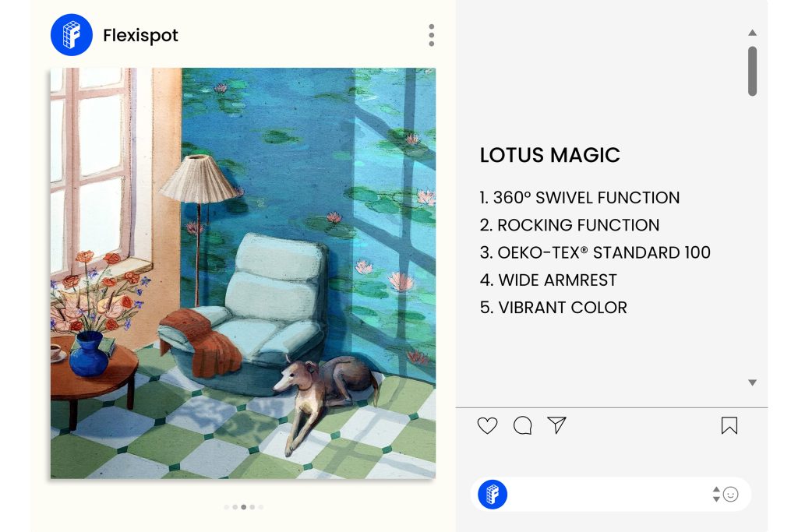Click inside the comment input field
Screen dimensions: 798x532
click(x=608, y=495)
